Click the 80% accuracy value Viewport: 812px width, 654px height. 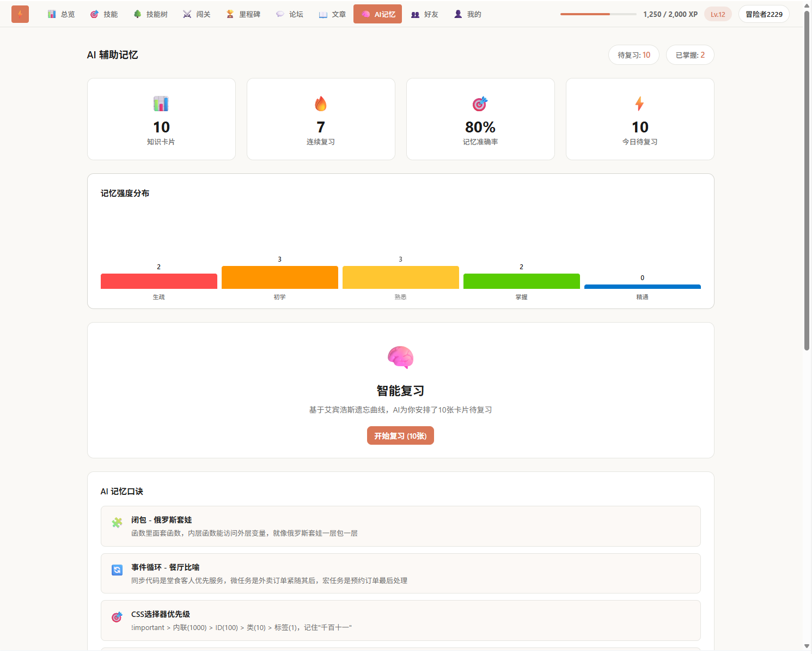[480, 127]
